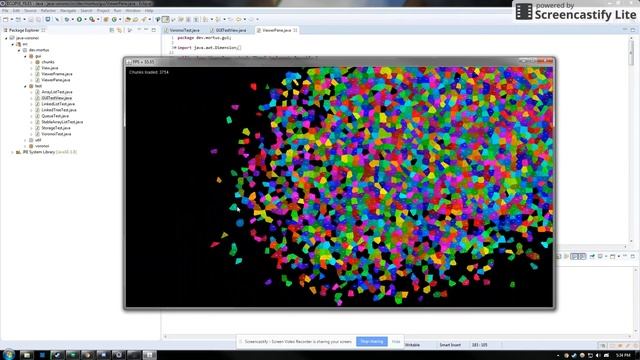Open the New dropdown arrow
This screenshot has width=640, height=360.
click(x=11, y=19)
